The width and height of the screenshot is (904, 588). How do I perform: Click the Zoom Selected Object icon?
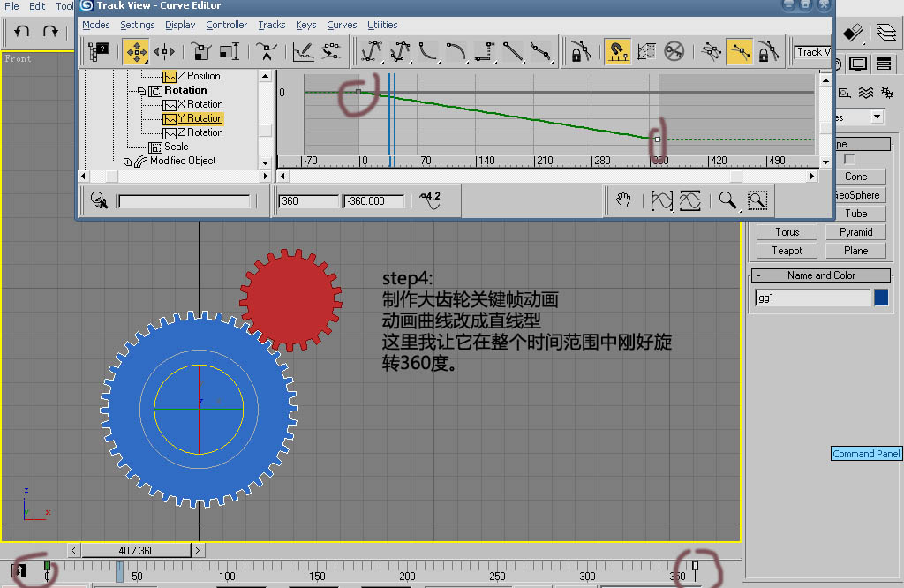coord(99,200)
